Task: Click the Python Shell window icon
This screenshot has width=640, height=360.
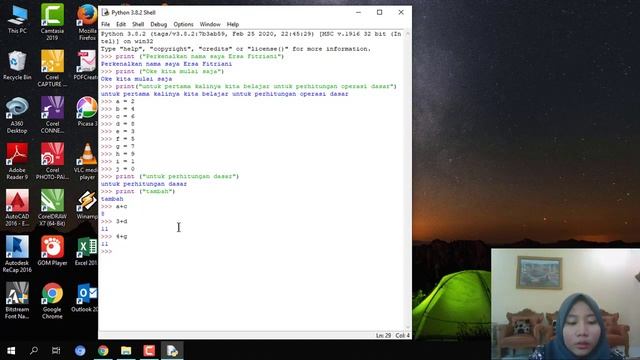Action: tap(105, 13)
